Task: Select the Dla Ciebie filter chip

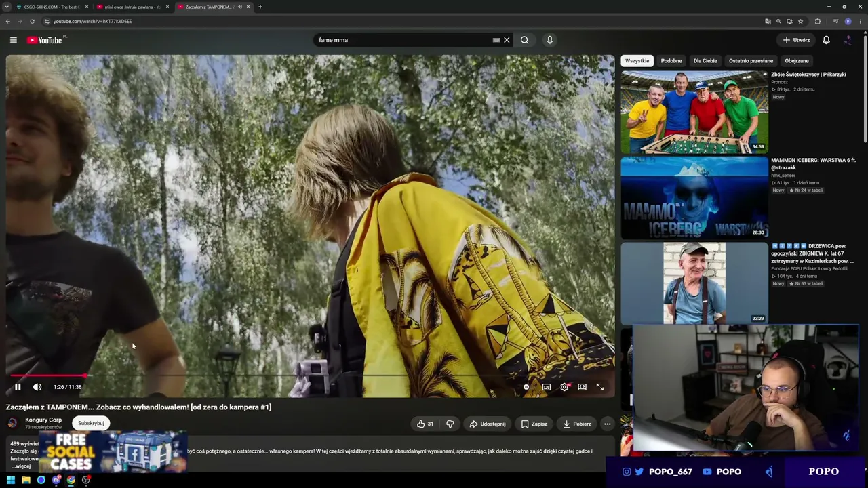Action: click(x=705, y=60)
